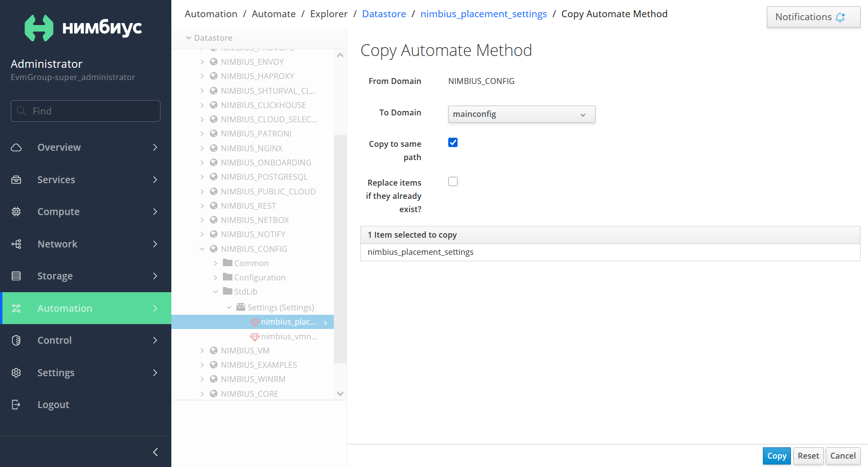Viewport: 868px width, 467px height.
Task: Open the Control menu
Action: pyautogui.click(x=86, y=340)
